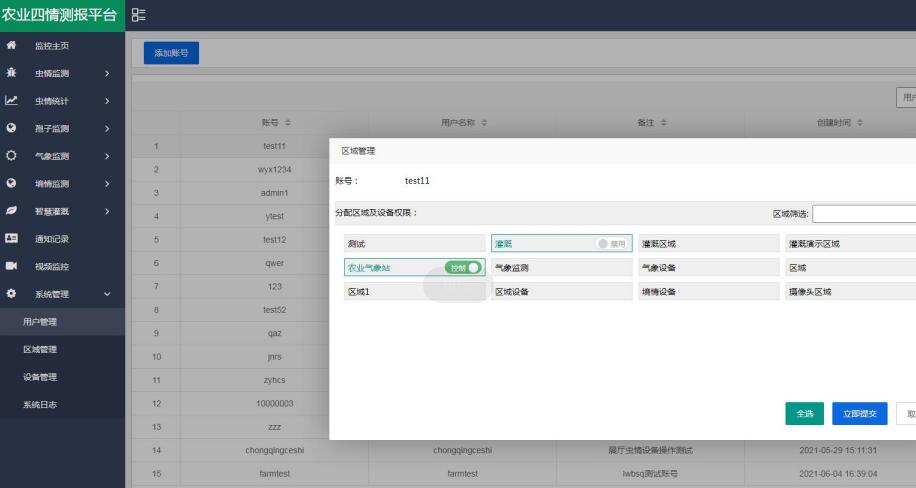This screenshot has width=916, height=488.
Task: Click the 区域筛选 input field
Action: (x=864, y=214)
